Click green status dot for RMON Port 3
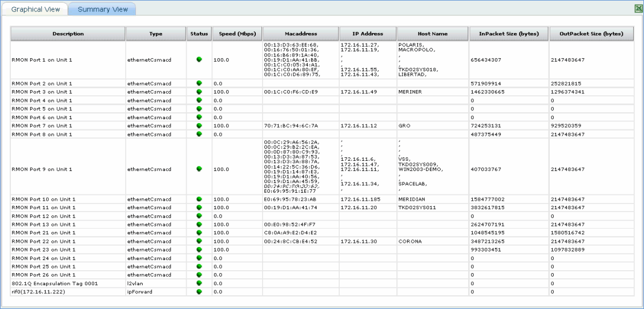644x309 pixels. coord(199,91)
